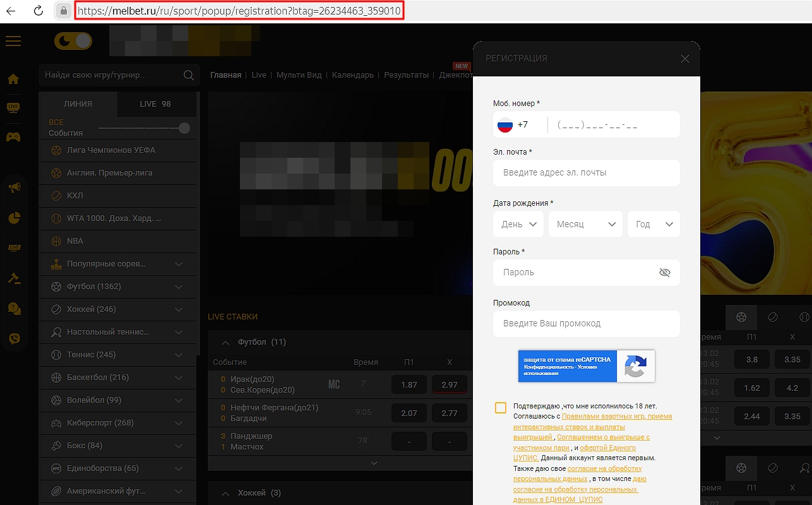Open the LIVE TV screen icon in the sidebar

click(13, 108)
